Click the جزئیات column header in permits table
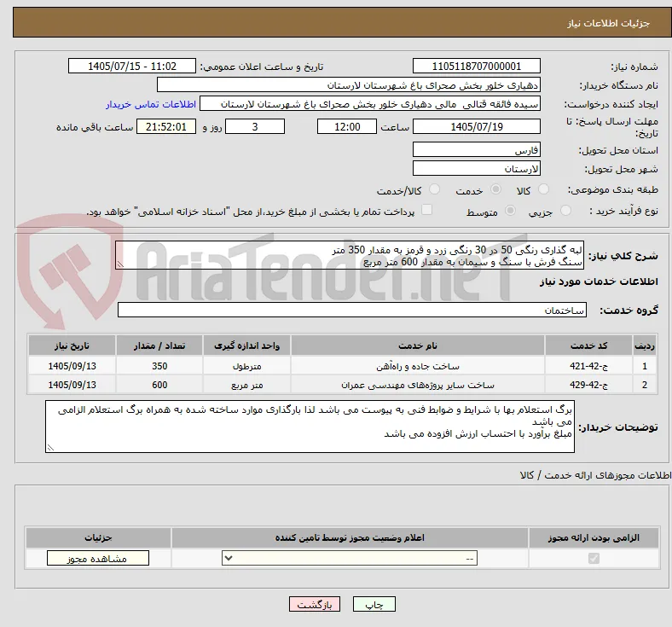The width and height of the screenshot is (672, 627). [x=98, y=537]
